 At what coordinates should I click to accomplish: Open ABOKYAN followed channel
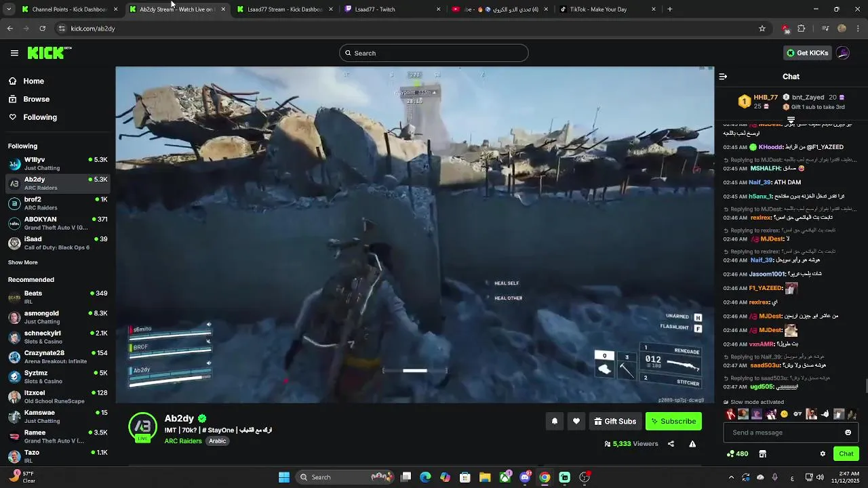[58, 223]
